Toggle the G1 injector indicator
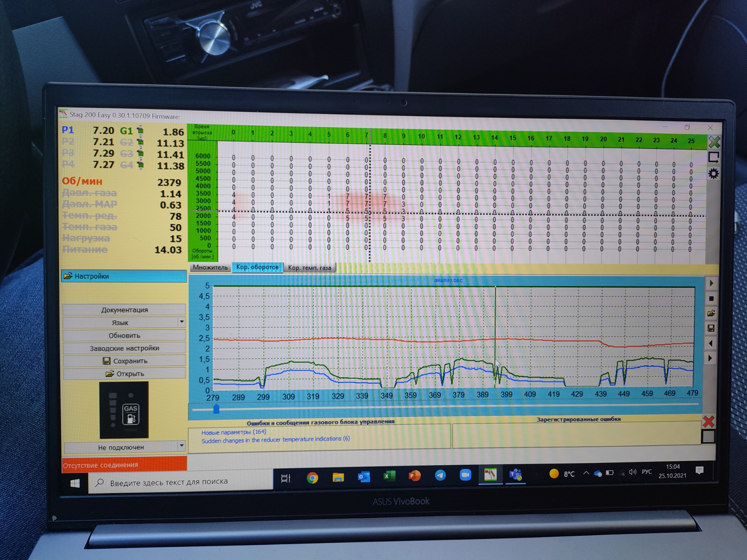 pos(140,131)
